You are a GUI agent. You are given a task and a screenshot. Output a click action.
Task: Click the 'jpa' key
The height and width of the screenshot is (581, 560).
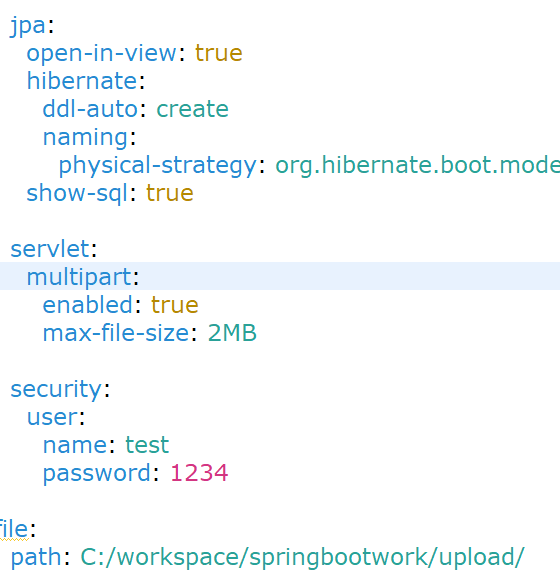pyautogui.click(x=28, y=26)
